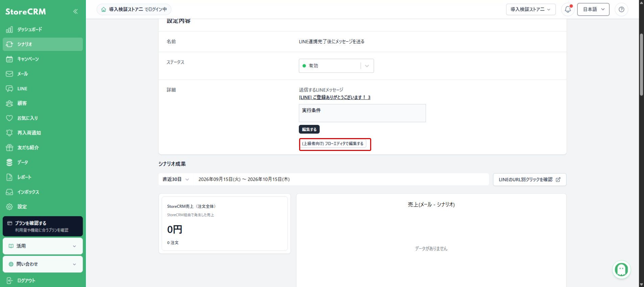
Task: Click the StoreCRM logo
Action: point(26,12)
